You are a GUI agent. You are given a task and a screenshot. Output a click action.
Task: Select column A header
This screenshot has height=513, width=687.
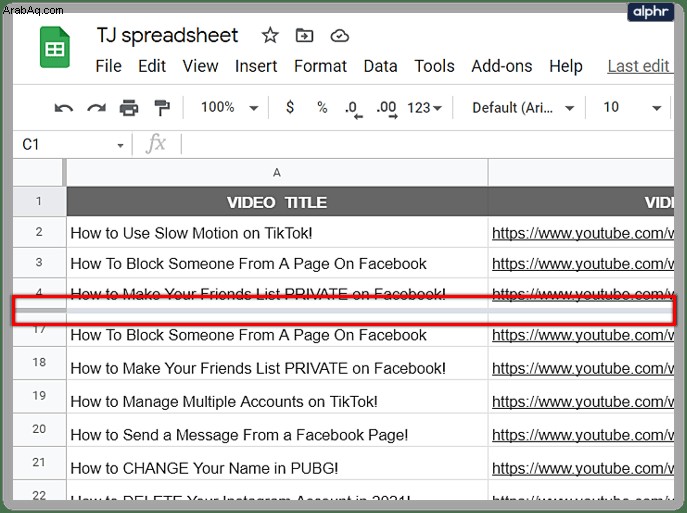[x=277, y=173]
